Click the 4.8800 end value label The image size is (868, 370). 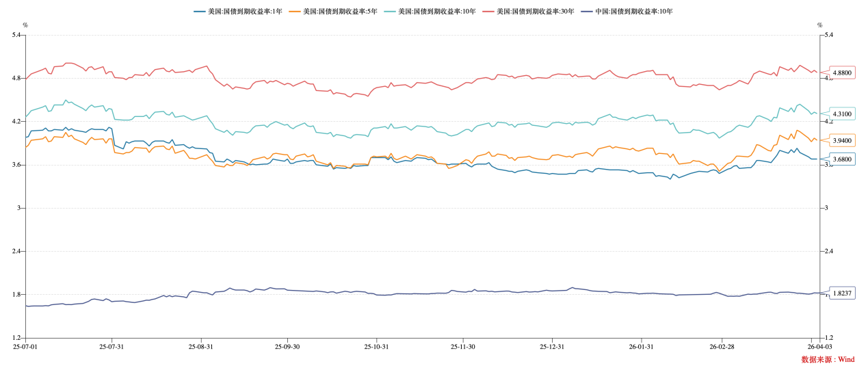tap(842, 72)
